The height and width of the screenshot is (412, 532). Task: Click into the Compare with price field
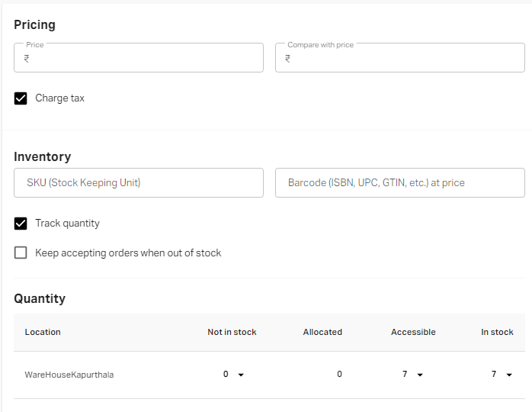tap(404, 59)
